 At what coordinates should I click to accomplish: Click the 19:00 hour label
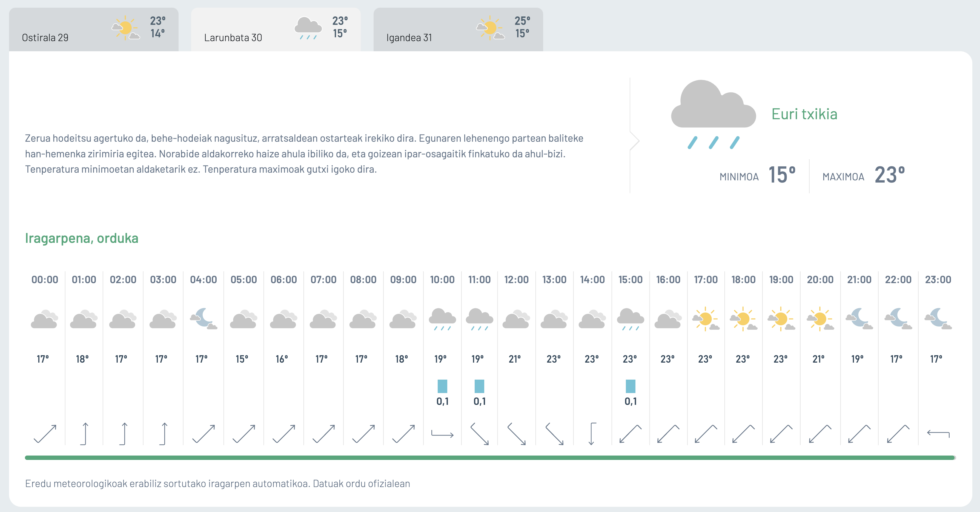(x=781, y=280)
